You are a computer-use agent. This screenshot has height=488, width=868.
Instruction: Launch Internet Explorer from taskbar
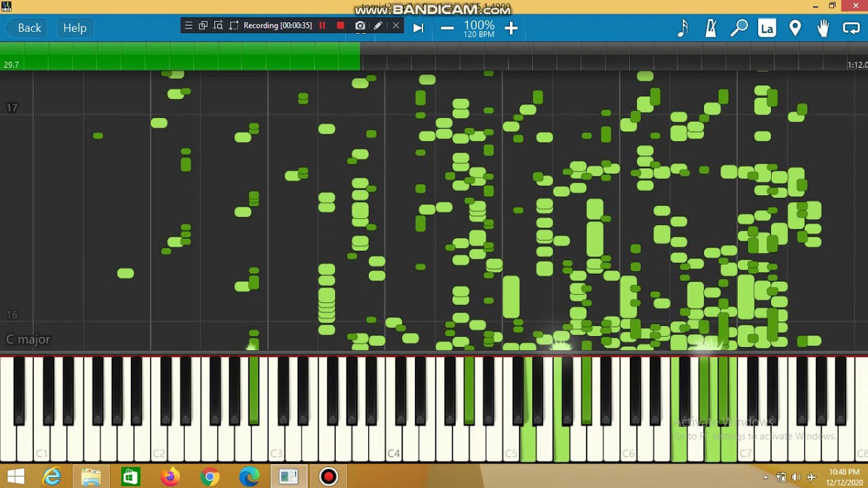point(52,477)
